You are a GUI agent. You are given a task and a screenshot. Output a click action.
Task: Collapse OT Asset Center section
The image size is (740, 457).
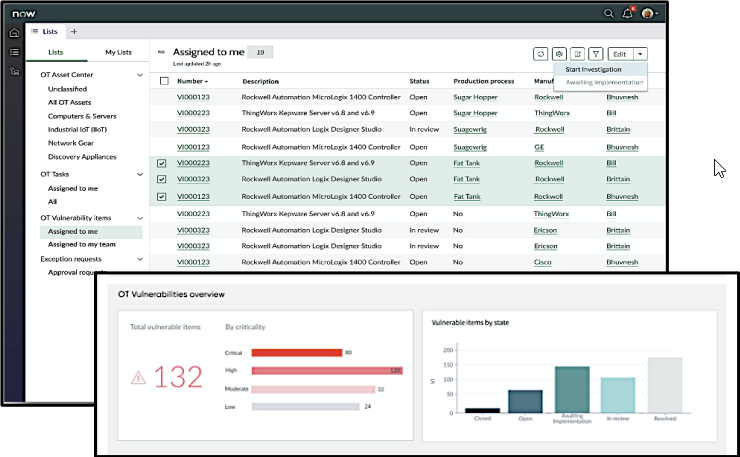click(140, 75)
